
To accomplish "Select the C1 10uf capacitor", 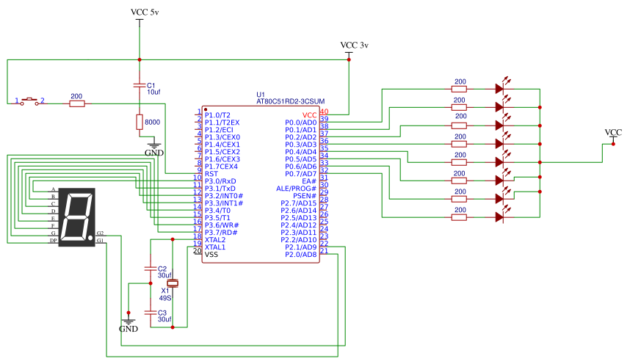I will coord(140,85).
